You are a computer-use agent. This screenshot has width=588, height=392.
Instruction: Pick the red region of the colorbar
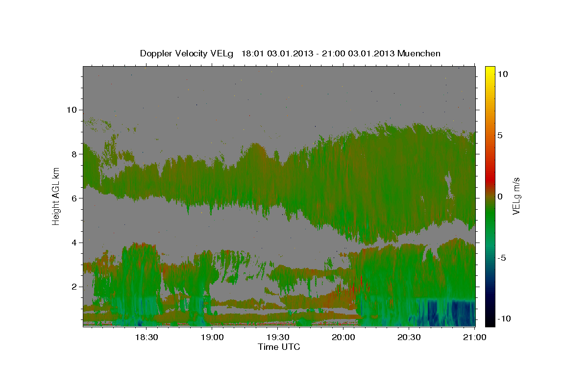490,180
